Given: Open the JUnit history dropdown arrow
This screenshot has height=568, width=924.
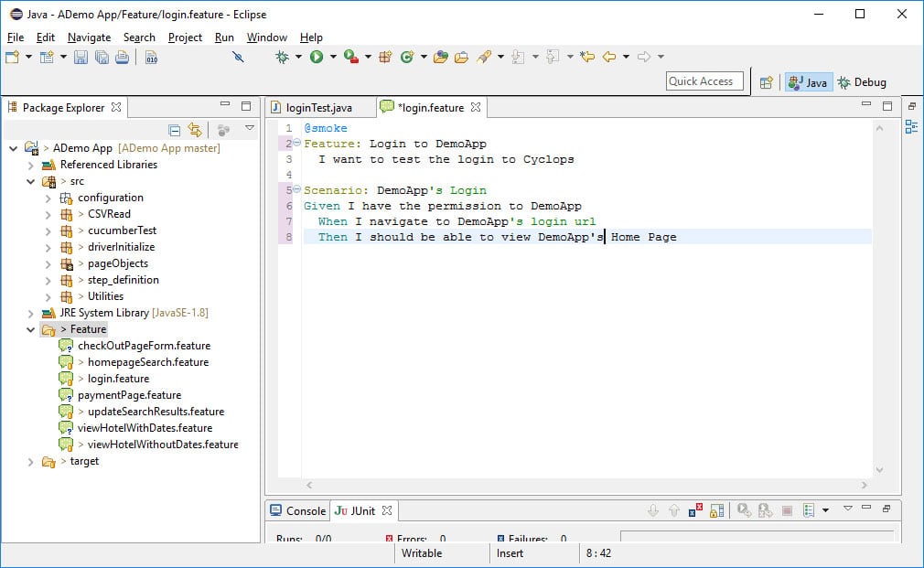Looking at the screenshot, I should [x=825, y=510].
